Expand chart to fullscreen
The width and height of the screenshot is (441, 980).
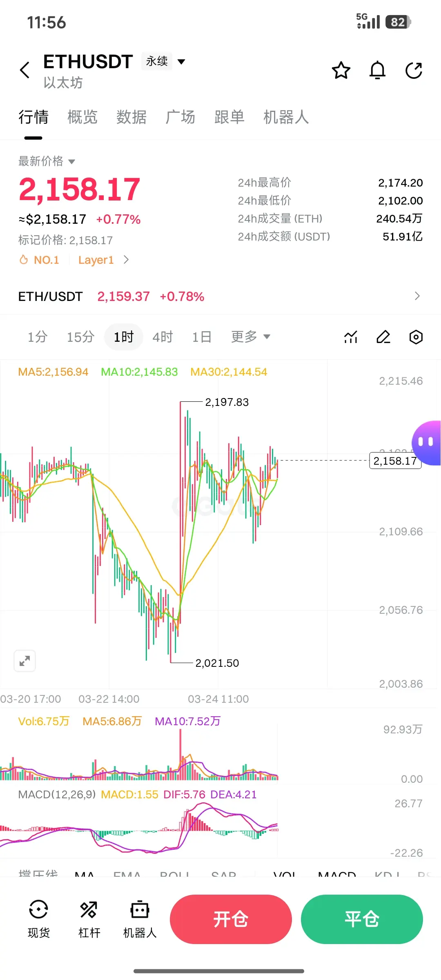click(x=25, y=660)
